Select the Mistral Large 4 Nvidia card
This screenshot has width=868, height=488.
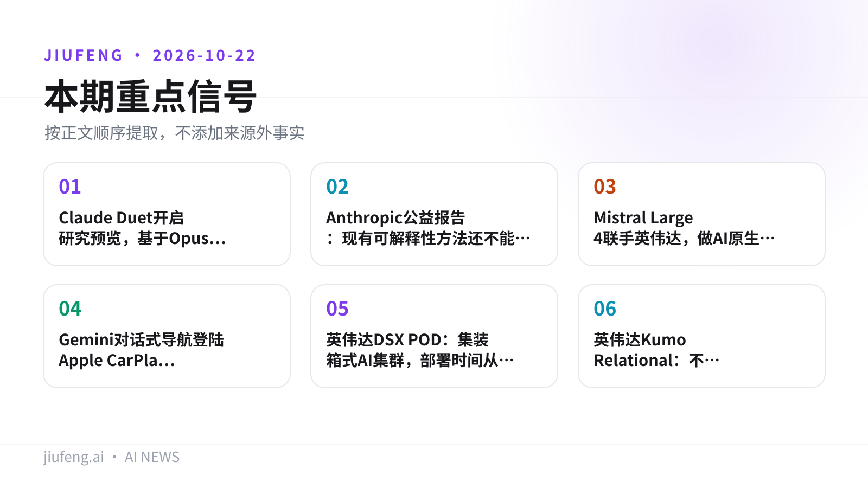[x=701, y=214]
